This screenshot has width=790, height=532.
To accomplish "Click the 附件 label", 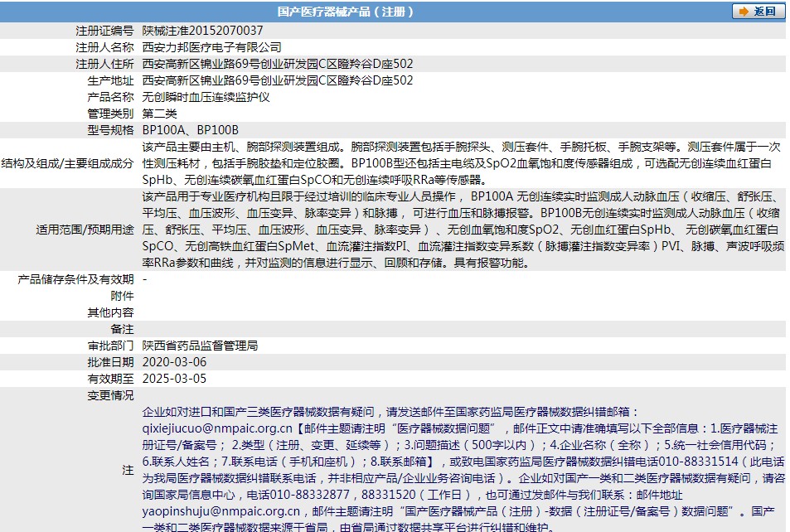I will [x=122, y=296].
